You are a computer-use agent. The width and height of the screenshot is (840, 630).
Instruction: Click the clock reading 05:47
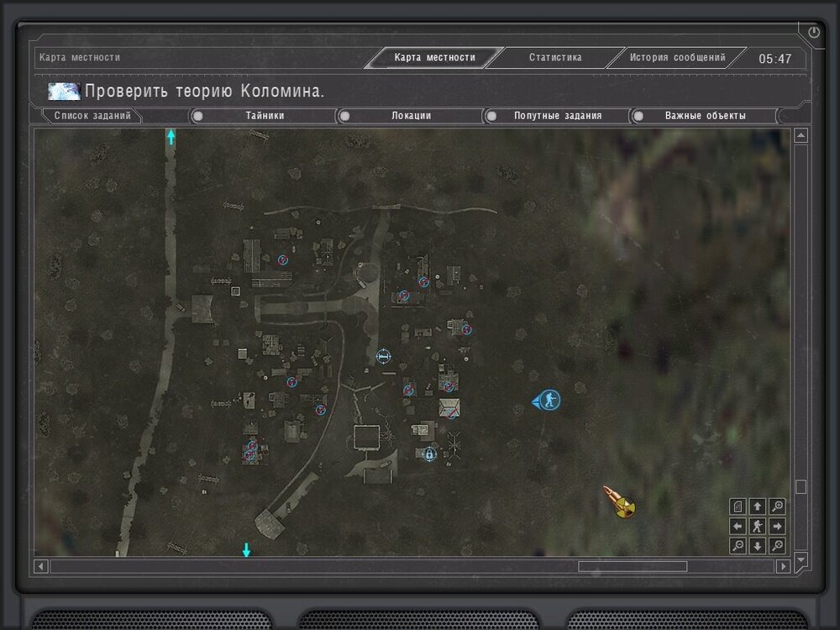(774, 59)
